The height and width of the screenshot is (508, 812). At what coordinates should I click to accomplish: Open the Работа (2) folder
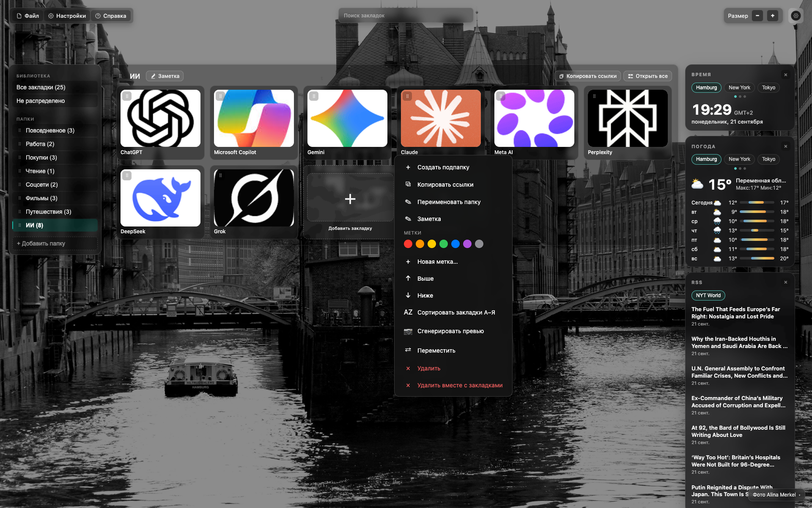(x=55, y=144)
